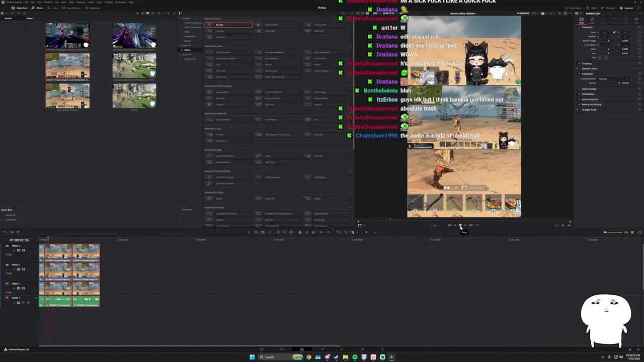Toggle the timeline Position Lock
644x362 pixels.
[313, 232]
